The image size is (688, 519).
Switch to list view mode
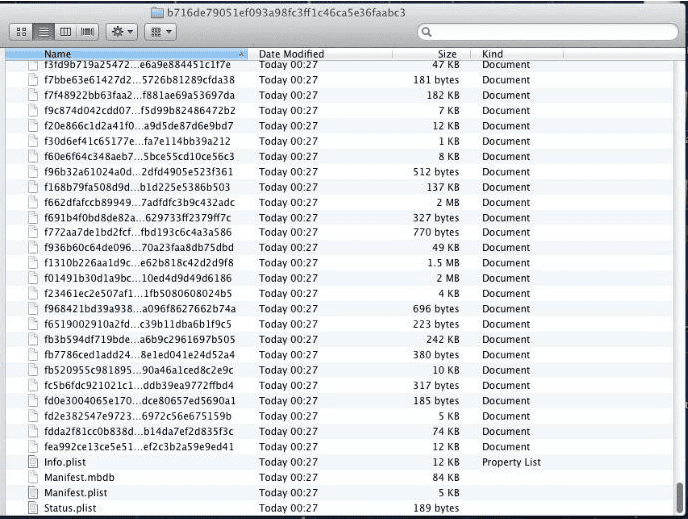(x=44, y=32)
